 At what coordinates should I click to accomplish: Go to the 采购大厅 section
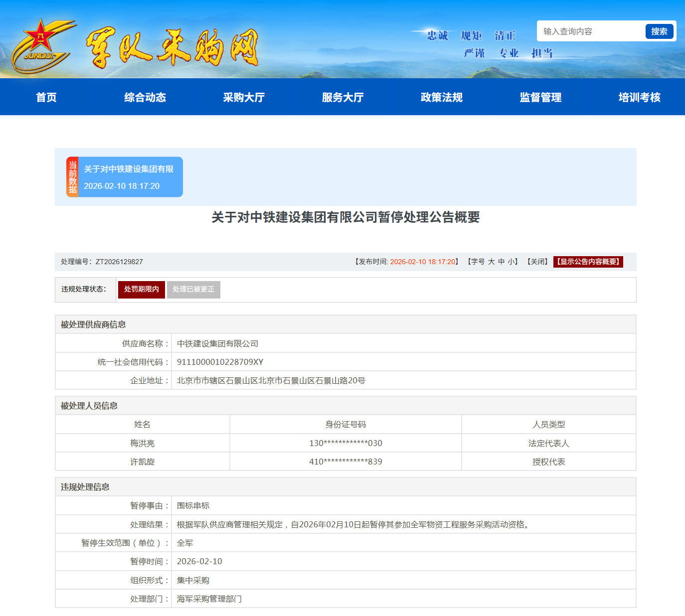point(244,97)
